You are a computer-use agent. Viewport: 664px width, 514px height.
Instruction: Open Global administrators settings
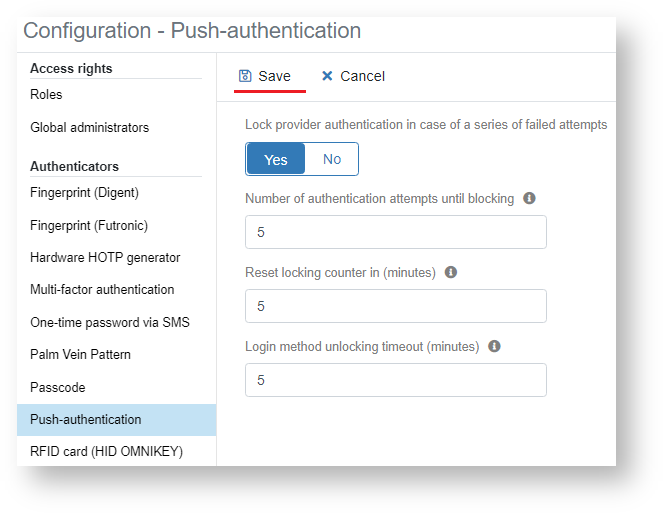89,128
